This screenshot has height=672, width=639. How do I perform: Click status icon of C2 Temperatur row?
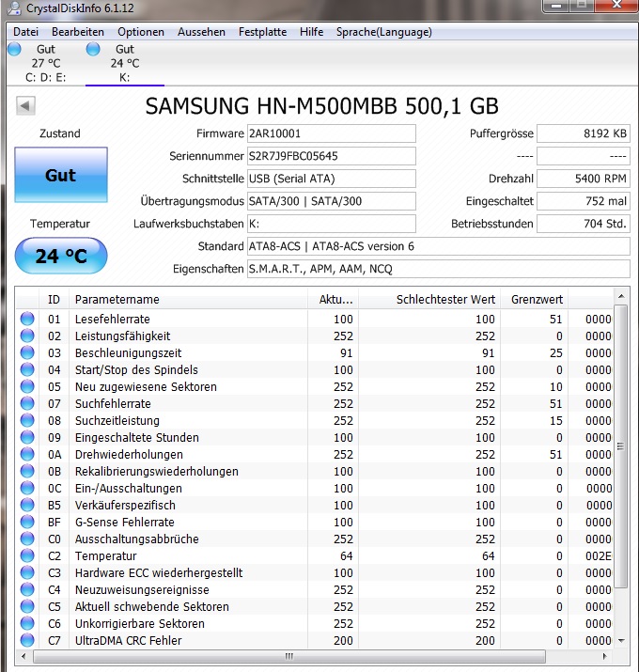27,555
